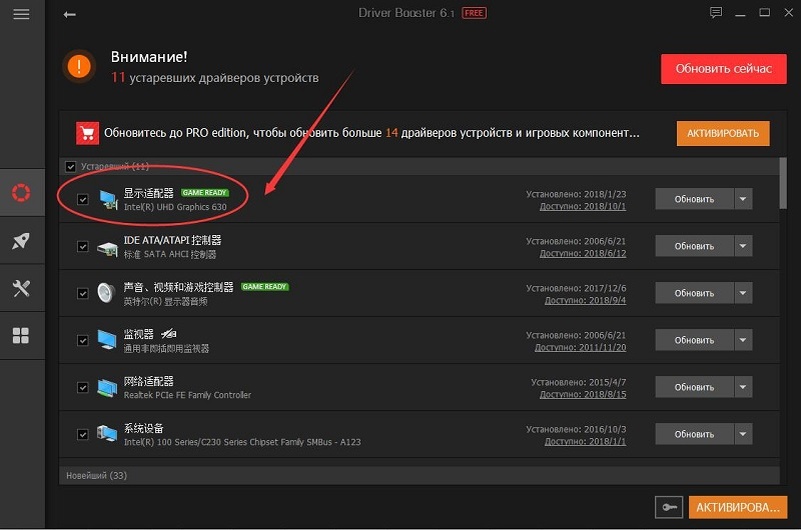Click the crossed-out icon beside the monitor name
Image resolution: width=801 pixels, height=530 pixels.
point(169,334)
